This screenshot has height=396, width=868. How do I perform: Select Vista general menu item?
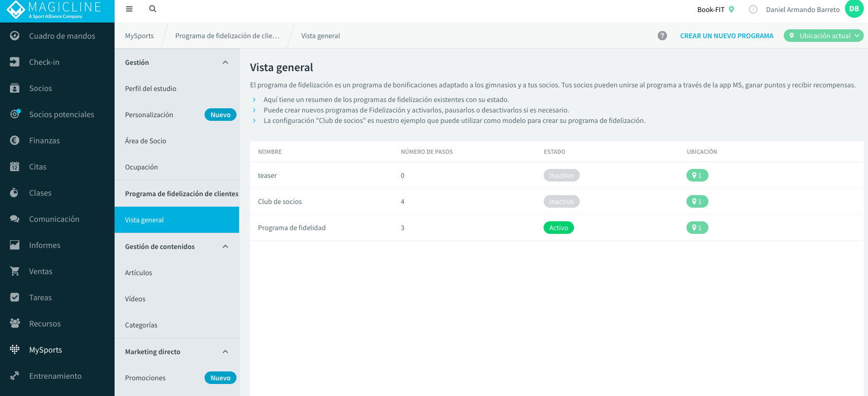(177, 220)
